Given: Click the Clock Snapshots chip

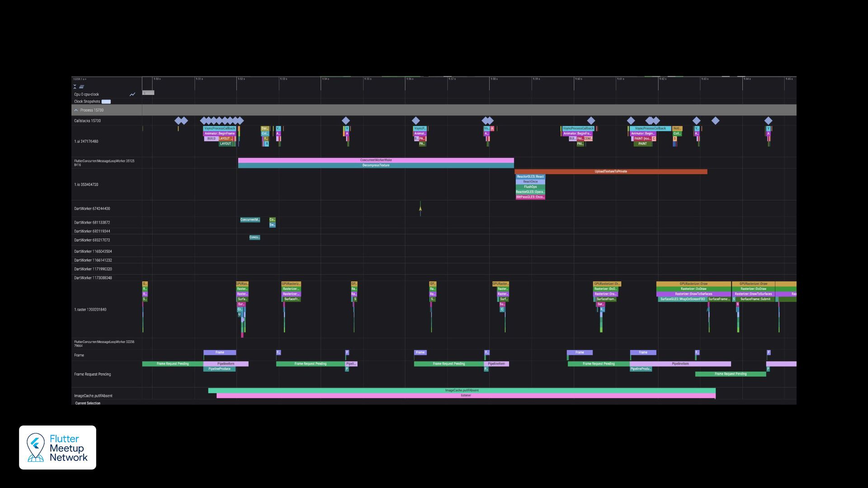Looking at the screenshot, I should pos(106,102).
